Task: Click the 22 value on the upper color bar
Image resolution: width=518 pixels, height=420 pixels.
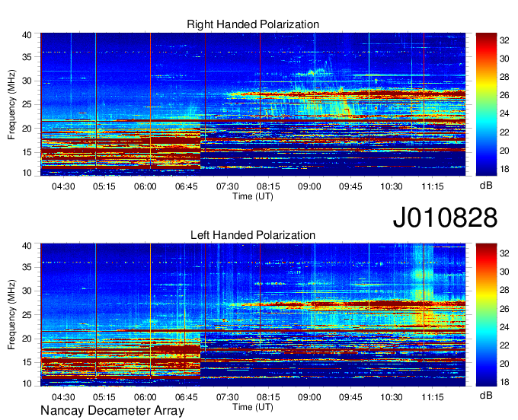Action: (x=504, y=132)
